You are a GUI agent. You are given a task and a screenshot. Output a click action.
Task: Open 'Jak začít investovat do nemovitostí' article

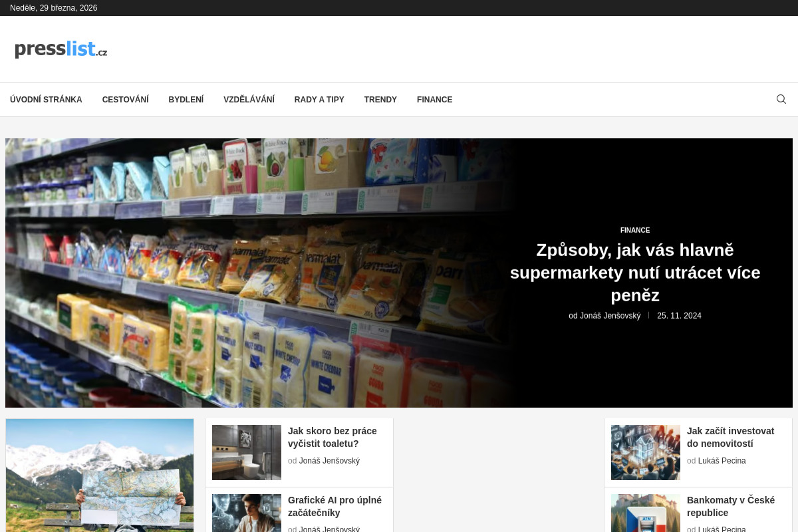[730, 437]
